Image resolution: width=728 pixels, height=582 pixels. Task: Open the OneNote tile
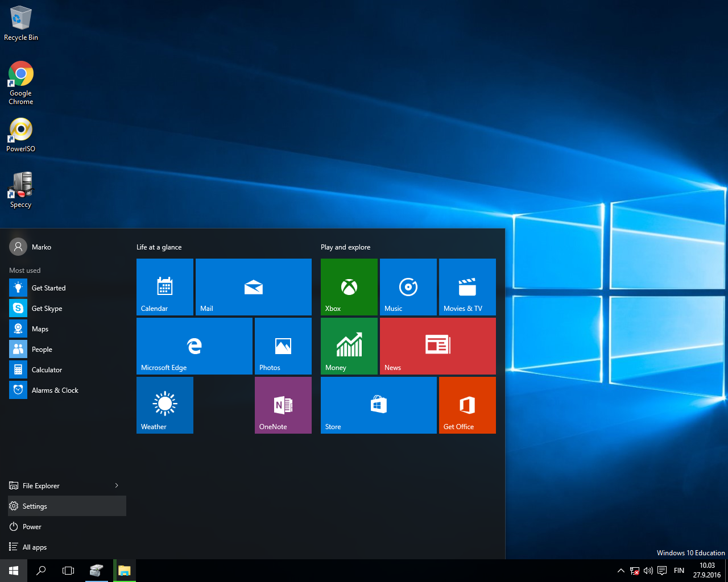click(283, 405)
